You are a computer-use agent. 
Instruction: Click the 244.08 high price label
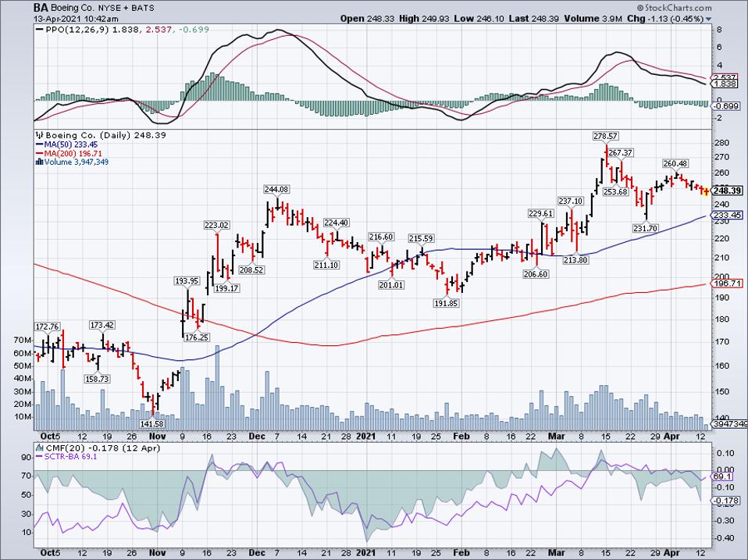[276, 189]
